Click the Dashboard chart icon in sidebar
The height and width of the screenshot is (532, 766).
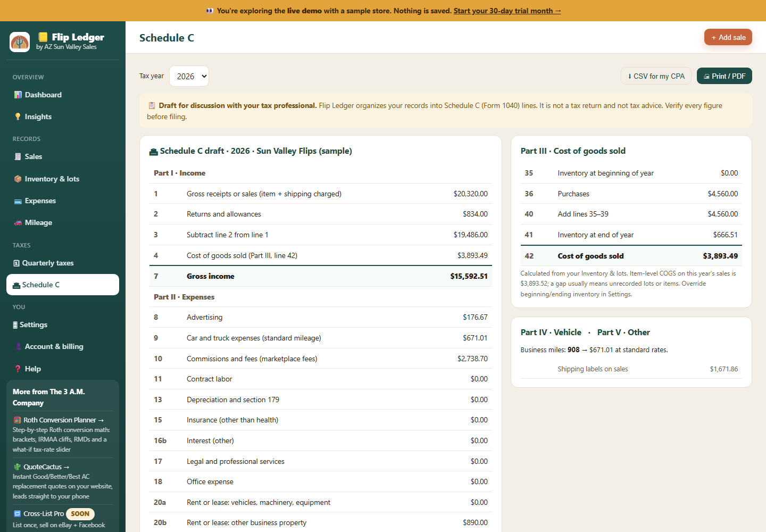18,95
